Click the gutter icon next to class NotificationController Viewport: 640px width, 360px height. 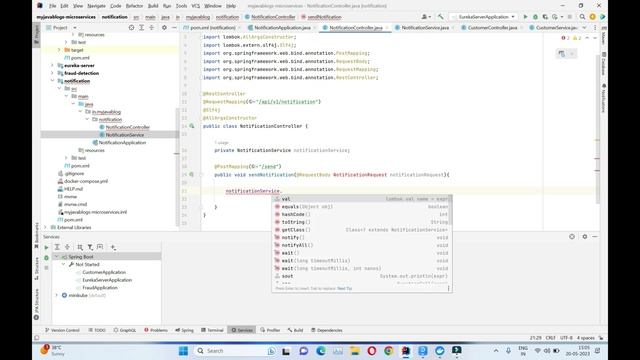pos(191,126)
